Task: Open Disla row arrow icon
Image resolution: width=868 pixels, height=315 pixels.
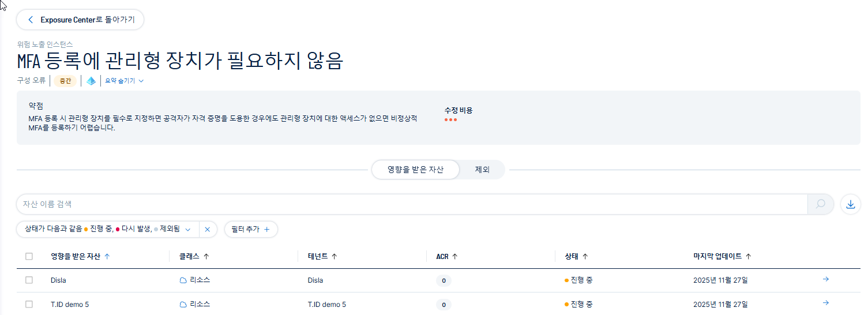Action: (825, 280)
